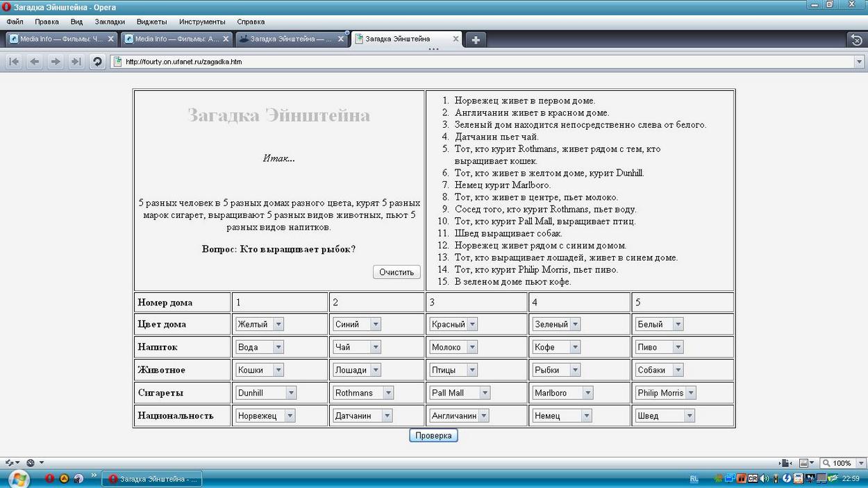Open the Виджеты menu
Screen dimensions: 868x488
pos(151,22)
